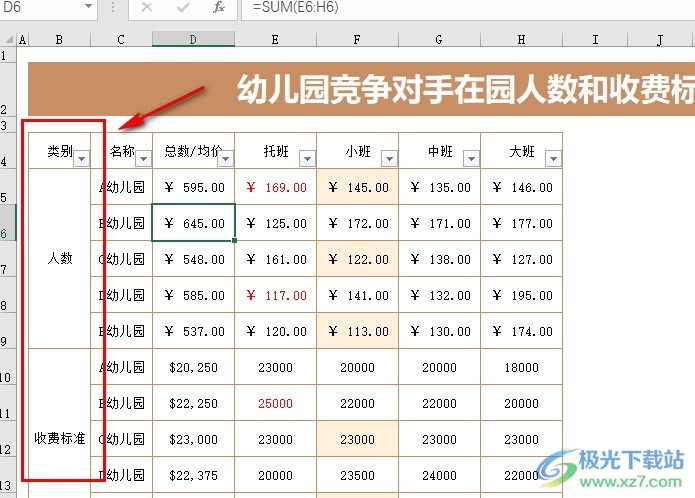Click cell $22,250
The height and width of the screenshot is (498, 695).
point(193,403)
